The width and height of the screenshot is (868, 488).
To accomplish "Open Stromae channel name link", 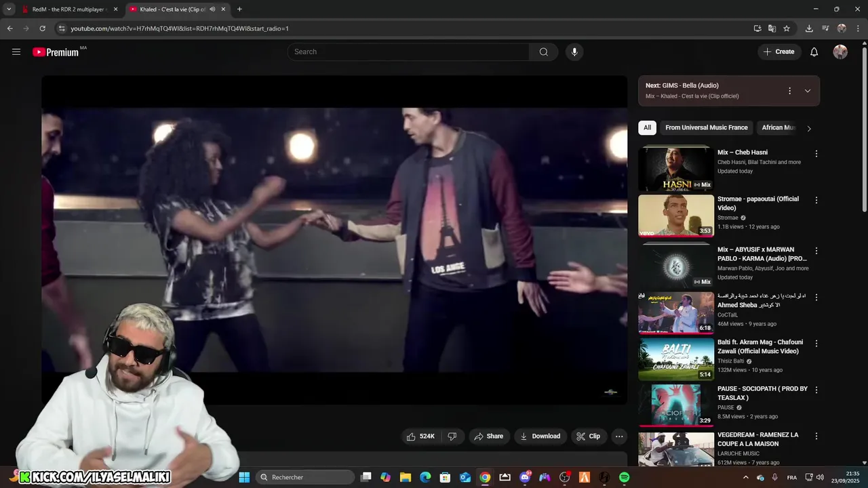I will point(728,218).
